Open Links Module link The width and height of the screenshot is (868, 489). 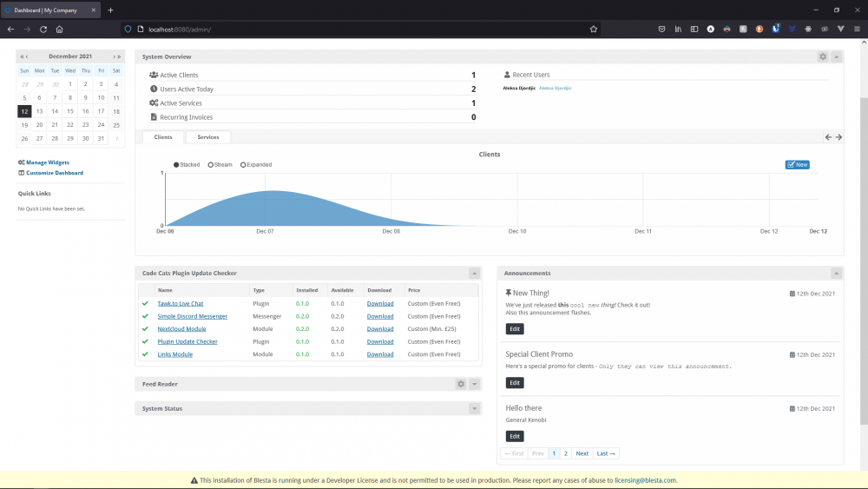[175, 354]
